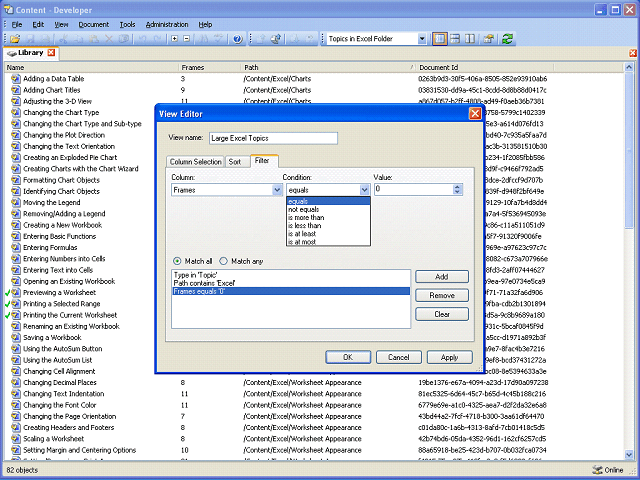Click green checkmark beside Previewing a Worksheet
The width and height of the screenshot is (640, 480).
click(7, 293)
